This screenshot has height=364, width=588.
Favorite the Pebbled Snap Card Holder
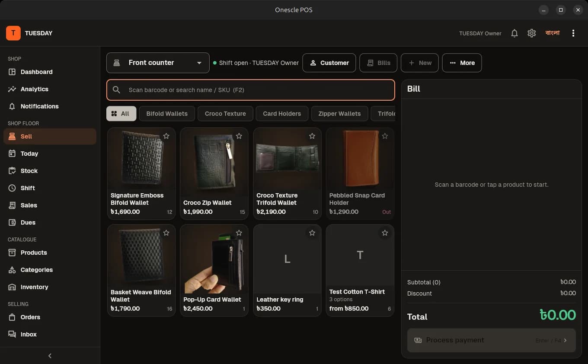(385, 136)
